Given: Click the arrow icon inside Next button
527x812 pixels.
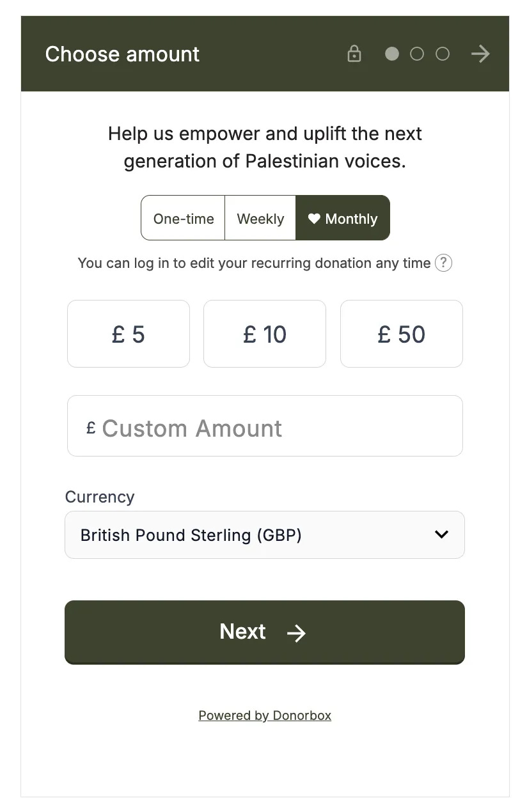Looking at the screenshot, I should click(296, 633).
